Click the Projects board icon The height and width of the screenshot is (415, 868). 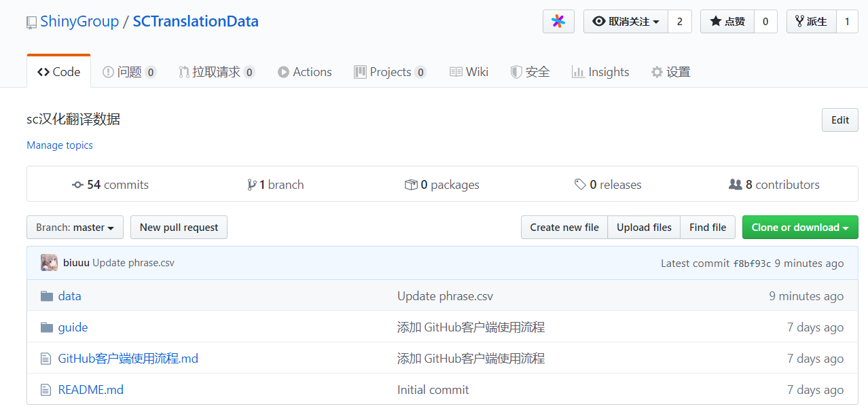[361, 71]
